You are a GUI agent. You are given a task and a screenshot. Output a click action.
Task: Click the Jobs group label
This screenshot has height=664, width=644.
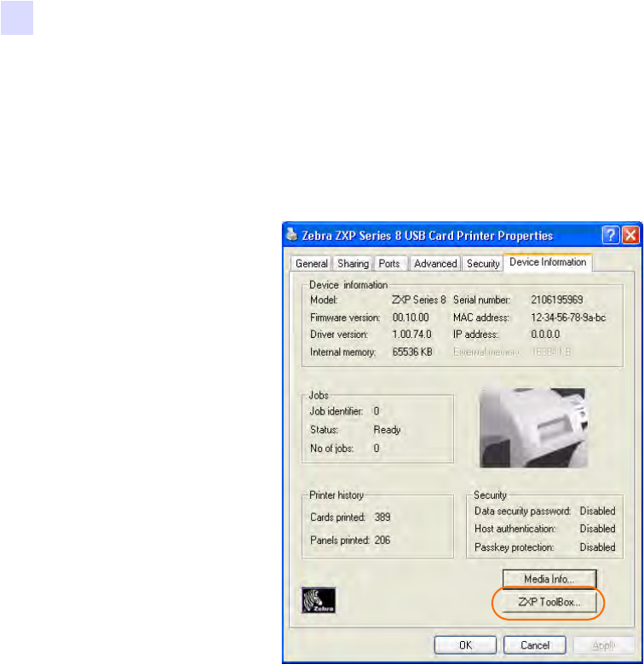(x=319, y=395)
